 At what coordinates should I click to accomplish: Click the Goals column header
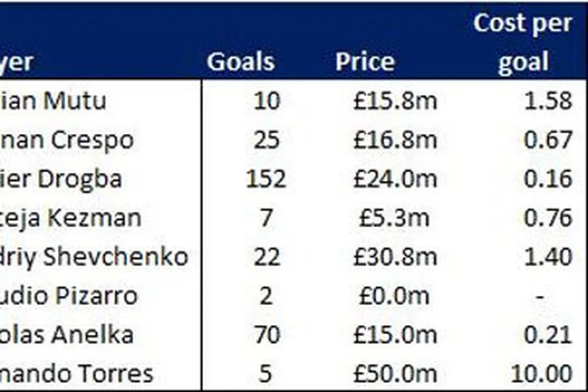click(241, 62)
